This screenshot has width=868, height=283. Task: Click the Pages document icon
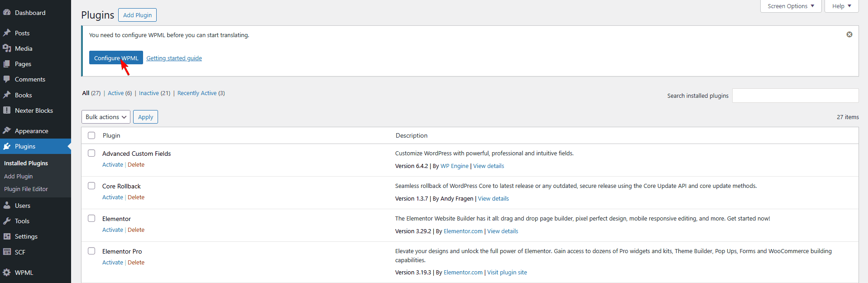click(x=7, y=64)
